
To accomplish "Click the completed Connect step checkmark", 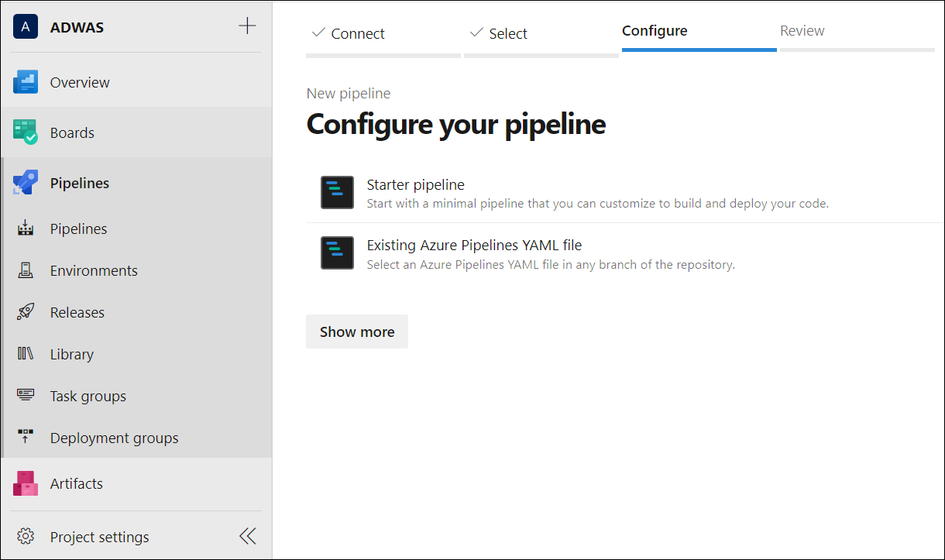I will pyautogui.click(x=318, y=33).
